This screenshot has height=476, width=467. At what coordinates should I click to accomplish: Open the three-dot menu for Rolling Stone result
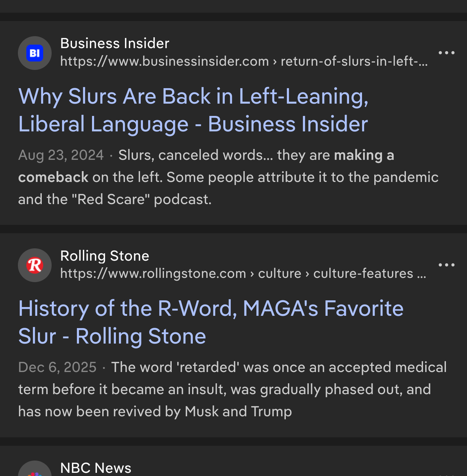tap(446, 265)
